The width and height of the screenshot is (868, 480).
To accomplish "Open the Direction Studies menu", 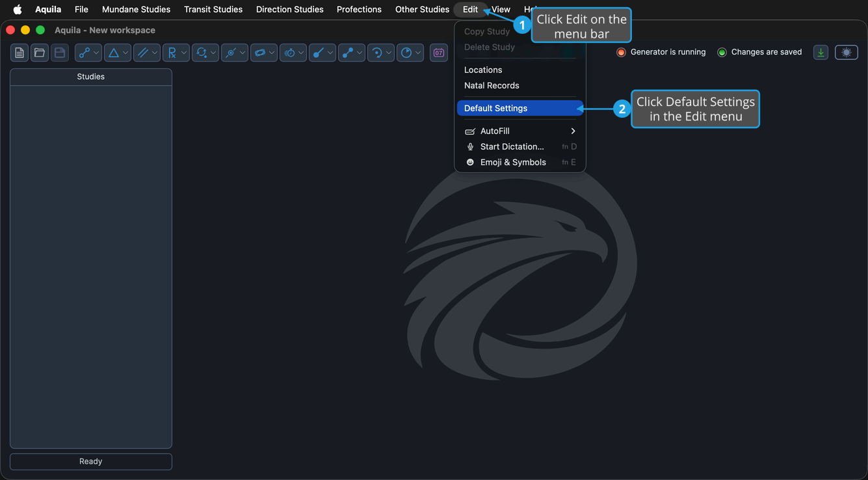I will (x=290, y=9).
